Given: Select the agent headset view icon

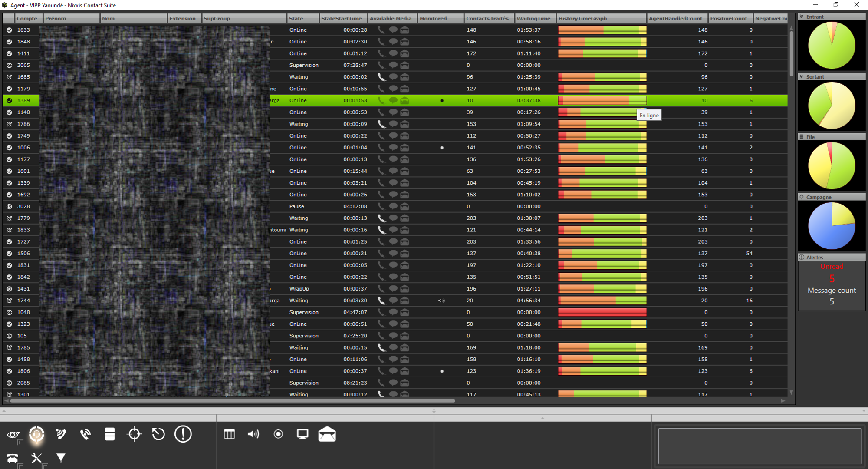Looking at the screenshot, I should 36,434.
